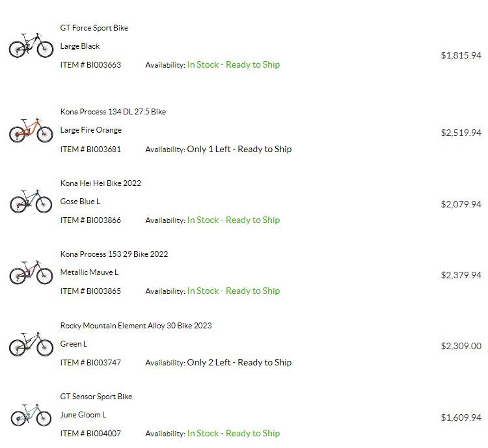Click item number BI003866

[90, 220]
